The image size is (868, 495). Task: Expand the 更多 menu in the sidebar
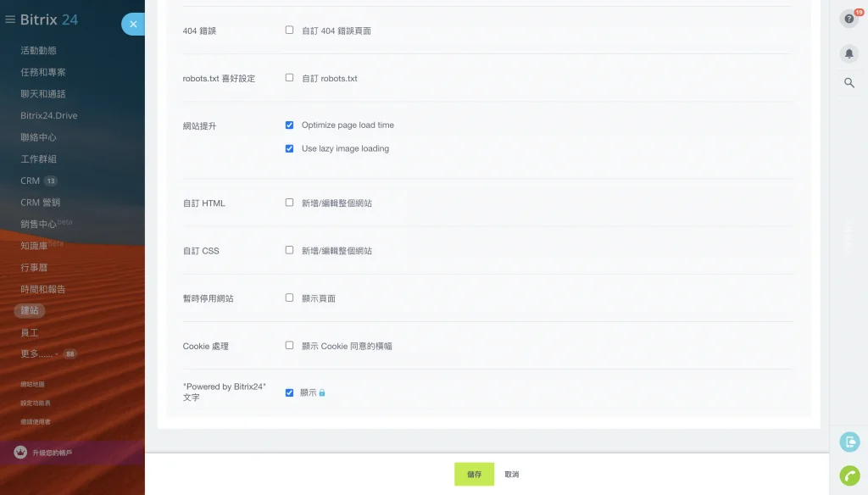pos(38,353)
